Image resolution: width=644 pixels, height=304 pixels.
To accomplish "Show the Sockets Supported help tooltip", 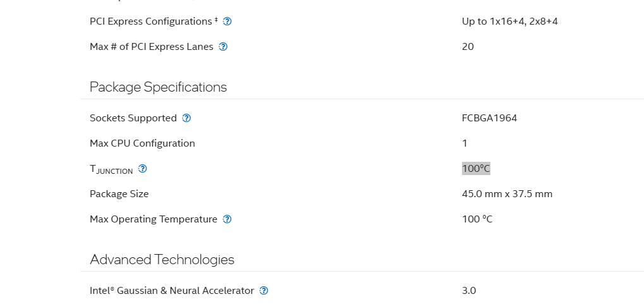I will tap(186, 118).
